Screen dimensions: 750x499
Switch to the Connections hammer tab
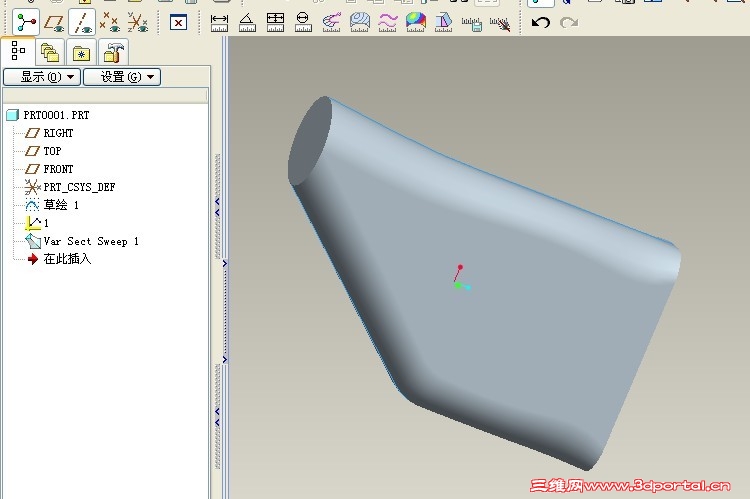tap(114, 52)
